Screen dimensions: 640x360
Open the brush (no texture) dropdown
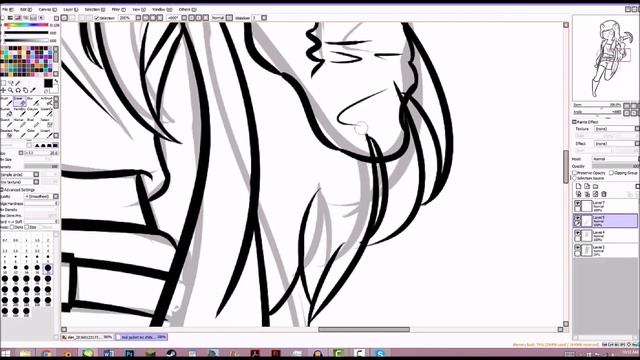pyautogui.click(x=36, y=182)
